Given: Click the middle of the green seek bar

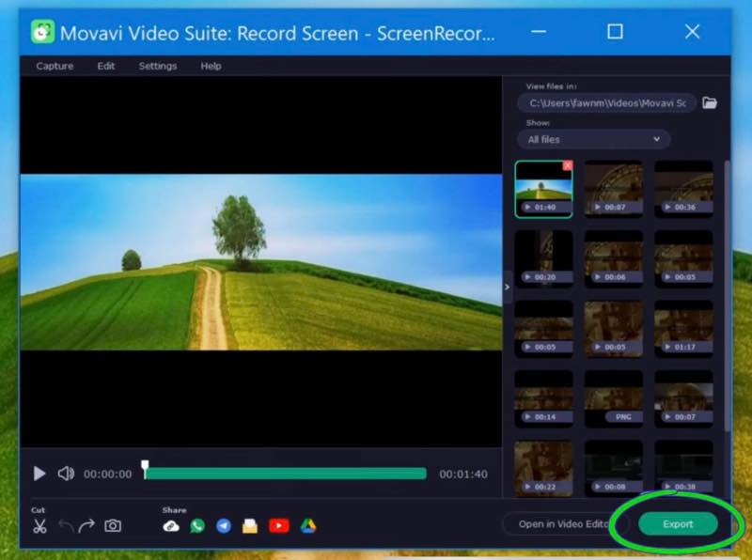Looking at the screenshot, I should (x=286, y=474).
